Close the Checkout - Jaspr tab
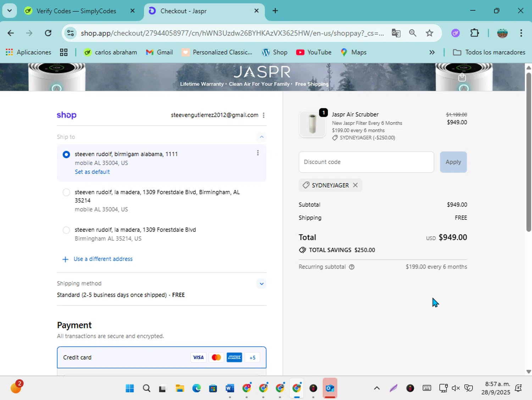 256,11
